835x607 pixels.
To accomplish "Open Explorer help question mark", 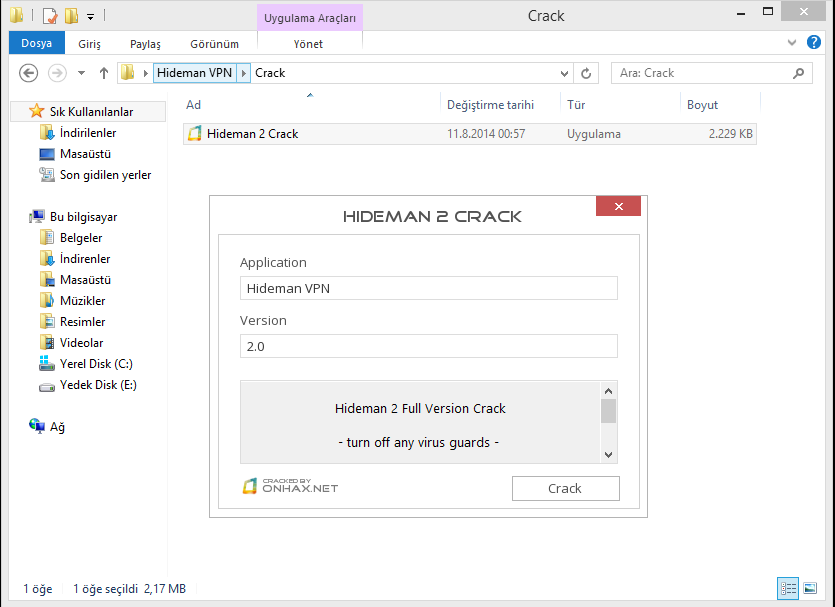I will click(814, 42).
